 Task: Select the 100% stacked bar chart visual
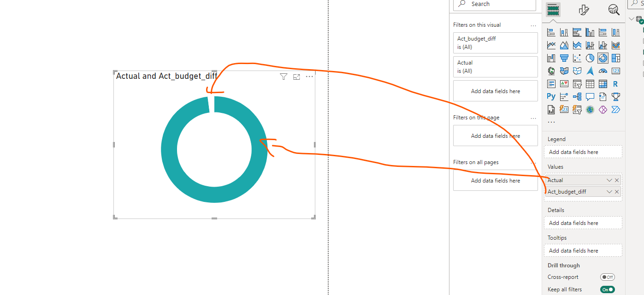(603, 32)
